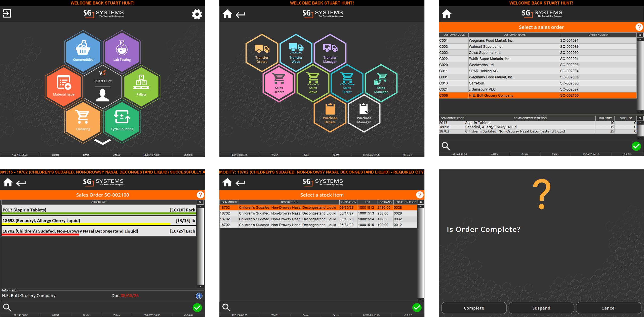The height and width of the screenshot is (317, 644).
Task: Click search magnifier on sales order selection screen
Action: coord(446,146)
